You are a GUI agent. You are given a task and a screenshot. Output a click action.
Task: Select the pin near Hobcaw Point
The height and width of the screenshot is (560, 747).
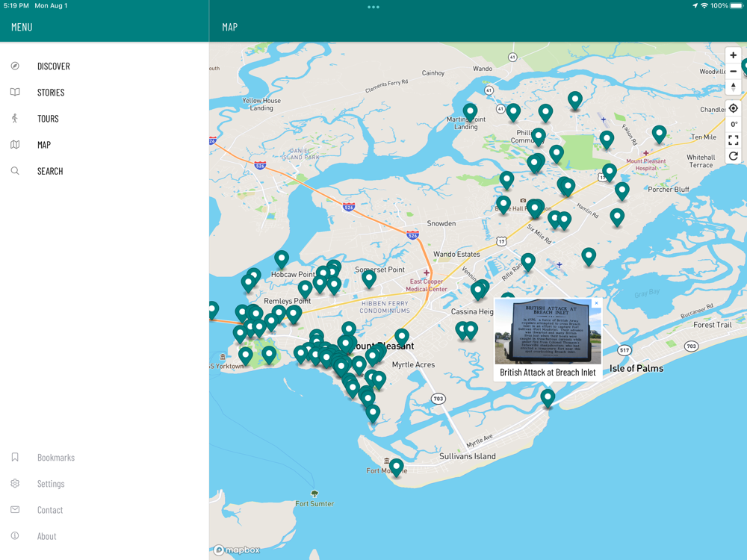coord(282,260)
